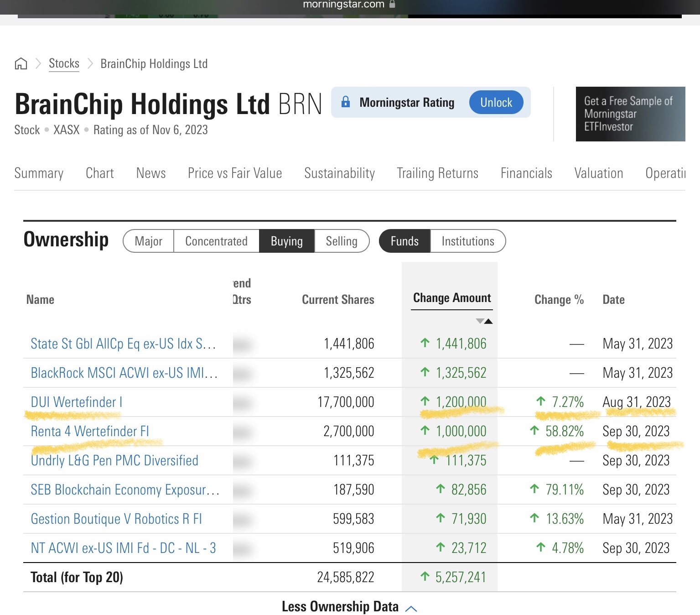Open Renta 4 Wertefinder FI fund
The width and height of the screenshot is (700, 615).
[90, 431]
